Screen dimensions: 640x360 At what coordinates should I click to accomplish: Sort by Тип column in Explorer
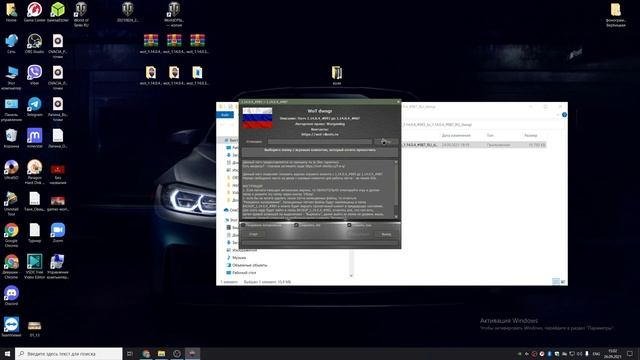(x=490, y=135)
